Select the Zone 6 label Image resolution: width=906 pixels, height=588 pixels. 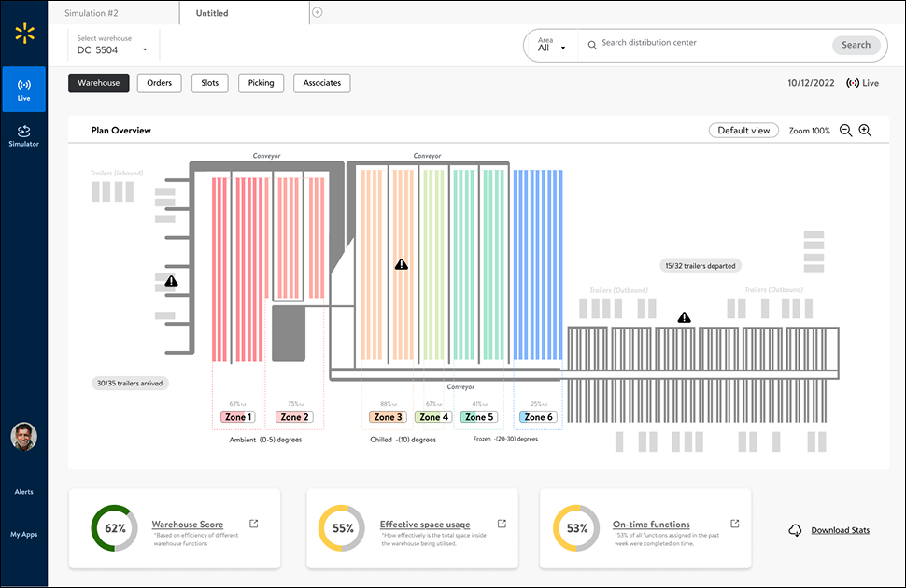[538, 417]
